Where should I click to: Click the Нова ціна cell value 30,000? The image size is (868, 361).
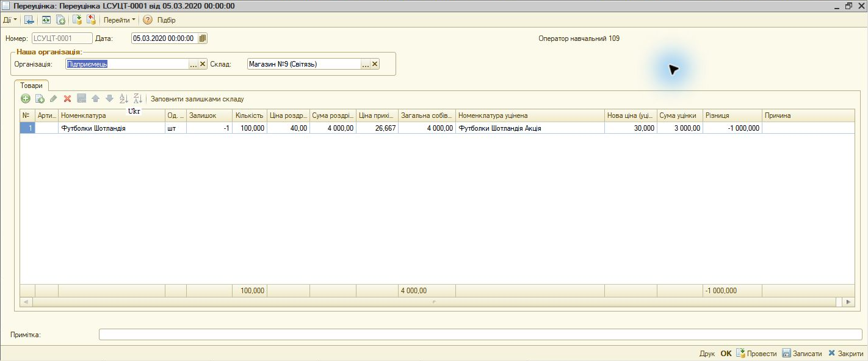pyautogui.click(x=631, y=128)
